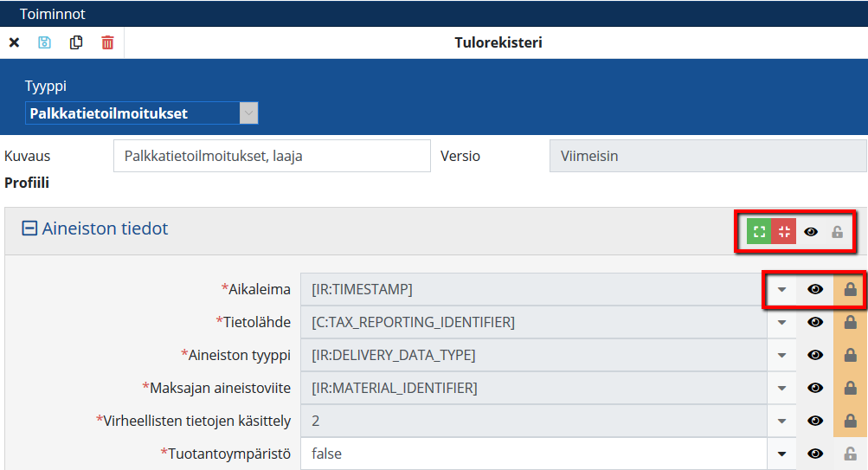Toggle eye visibility for Aineiston tiedot section
The width and height of the screenshot is (868, 470).
[x=811, y=232]
